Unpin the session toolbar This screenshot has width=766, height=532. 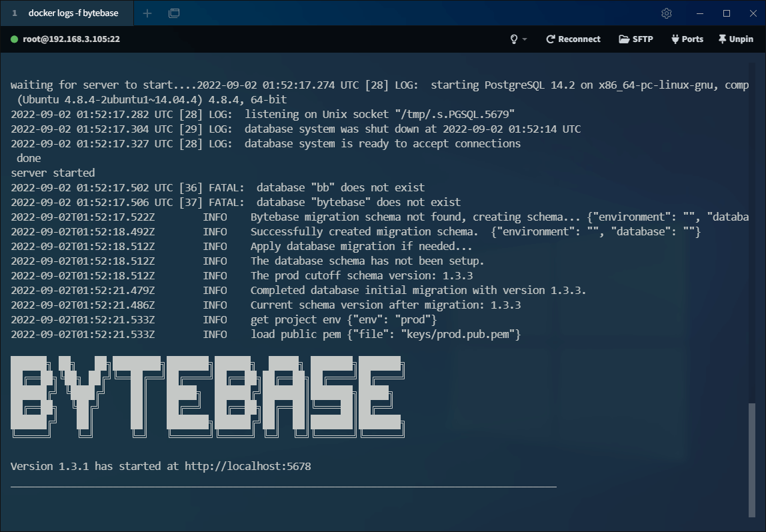735,39
